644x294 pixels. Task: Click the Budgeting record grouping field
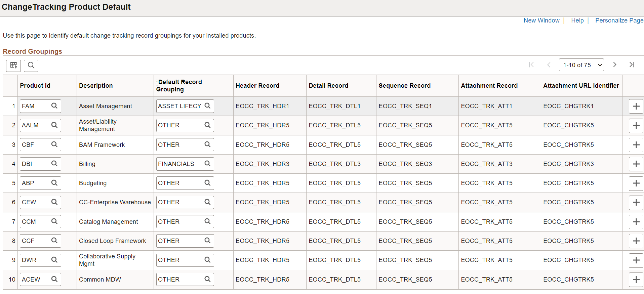pyautogui.click(x=180, y=183)
